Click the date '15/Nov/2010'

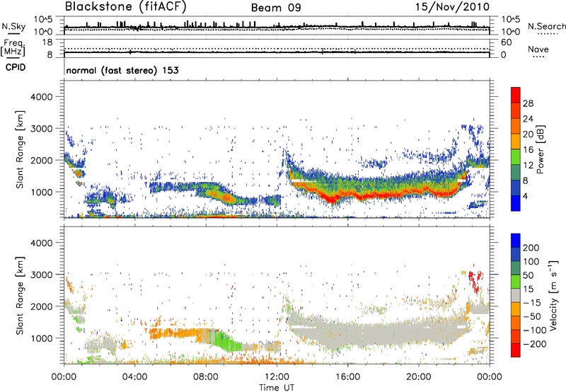pos(452,6)
